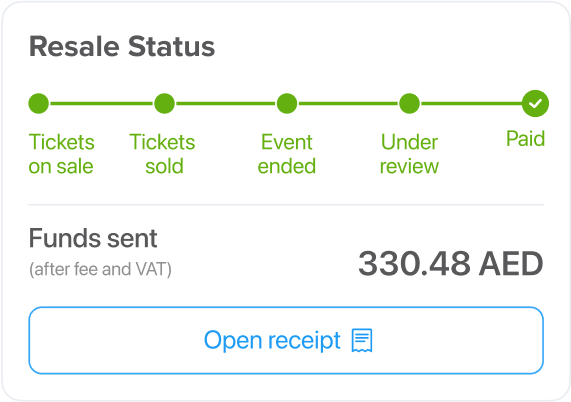Click progress line between Under review and Paid
571x402 pixels.
(471, 103)
